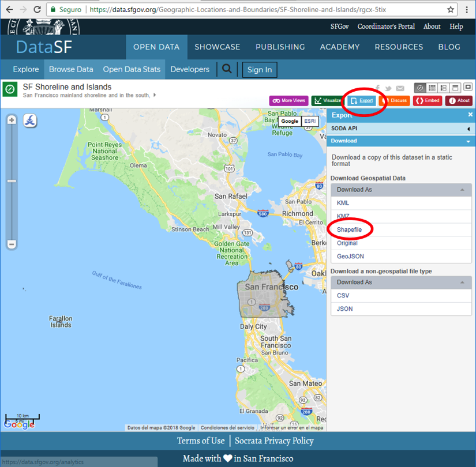This screenshot has height=467, width=476.
Task: Reload the page with the refresh icon
Action: [x=37, y=9]
